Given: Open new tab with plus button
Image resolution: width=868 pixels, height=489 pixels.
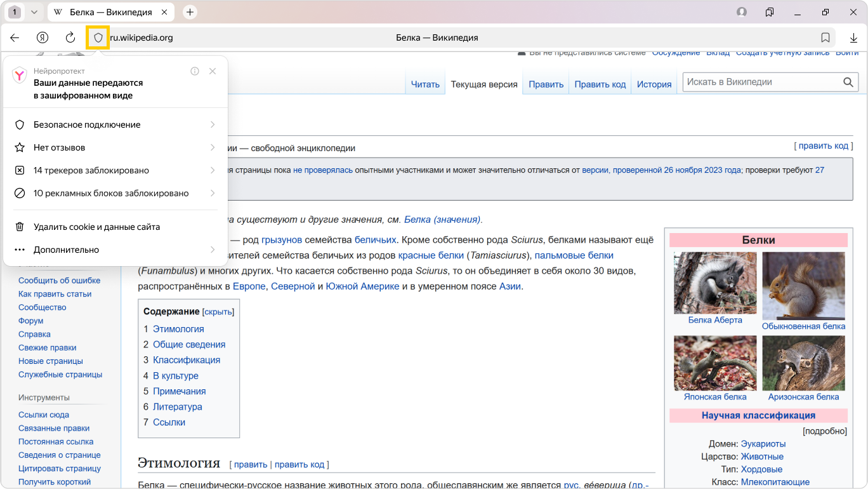Looking at the screenshot, I should tap(190, 12).
